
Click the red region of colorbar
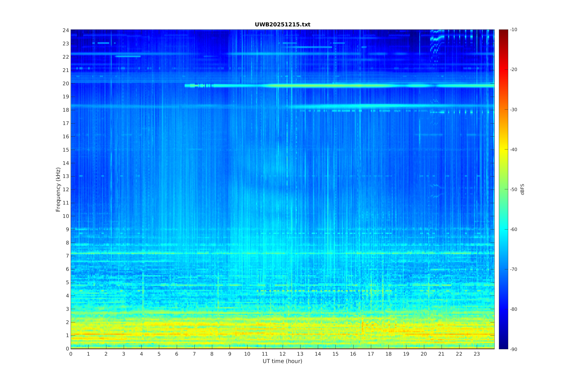pyautogui.click(x=503, y=70)
